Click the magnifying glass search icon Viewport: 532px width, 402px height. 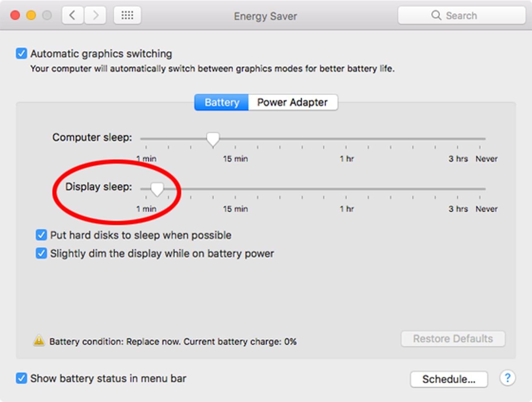[x=436, y=15]
